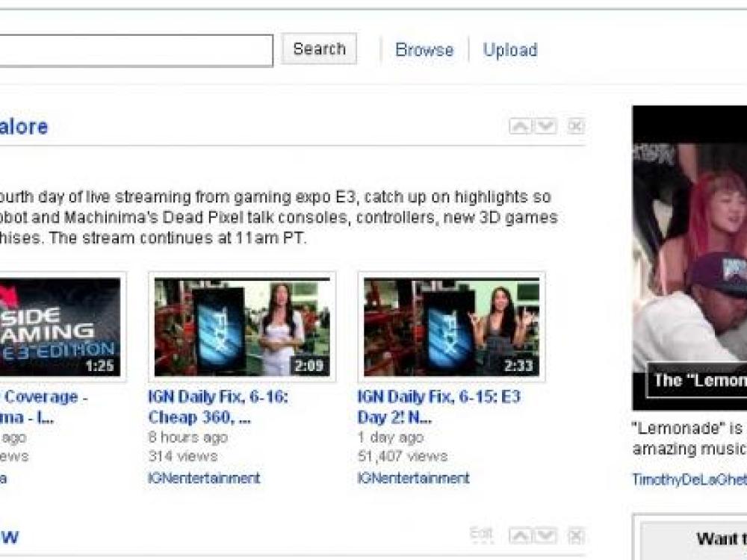This screenshot has width=747, height=560.
Task: Focus the search text field
Action: (134, 50)
